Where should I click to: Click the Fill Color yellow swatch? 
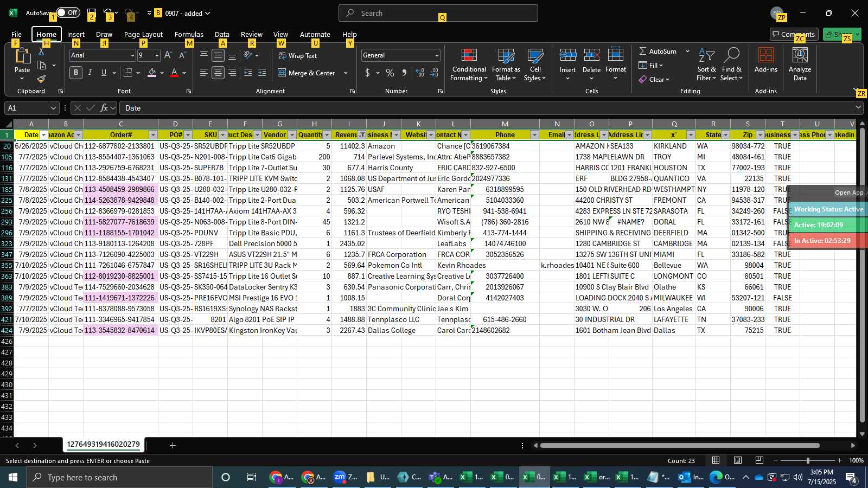tap(152, 73)
